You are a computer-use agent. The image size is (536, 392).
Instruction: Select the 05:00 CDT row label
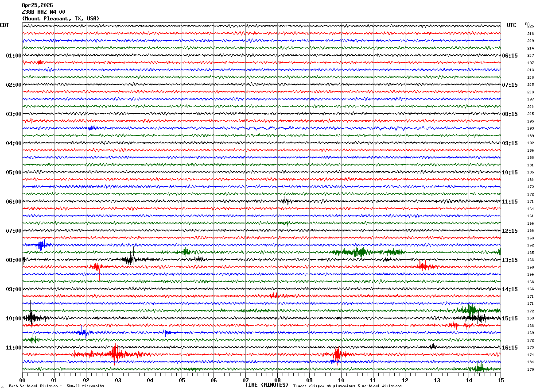14,173
